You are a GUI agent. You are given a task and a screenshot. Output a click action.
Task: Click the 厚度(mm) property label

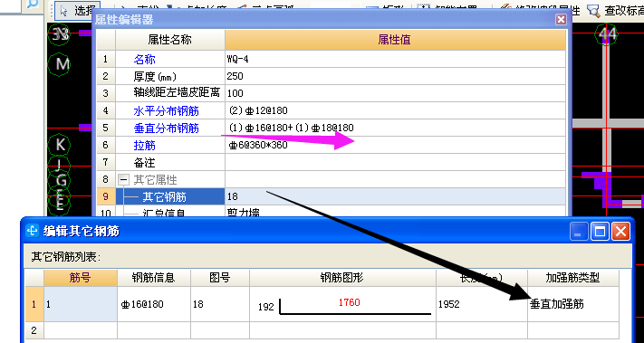[x=155, y=76]
